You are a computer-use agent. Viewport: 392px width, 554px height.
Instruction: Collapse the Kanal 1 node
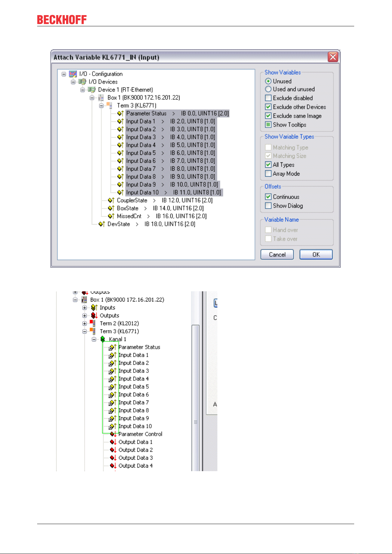pyautogui.click(x=94, y=339)
